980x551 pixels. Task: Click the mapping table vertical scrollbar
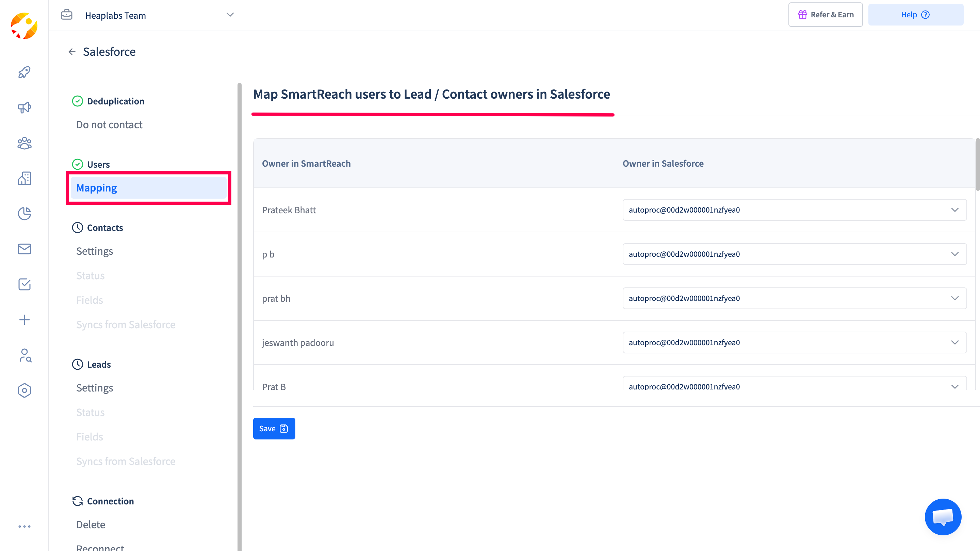pos(977,164)
